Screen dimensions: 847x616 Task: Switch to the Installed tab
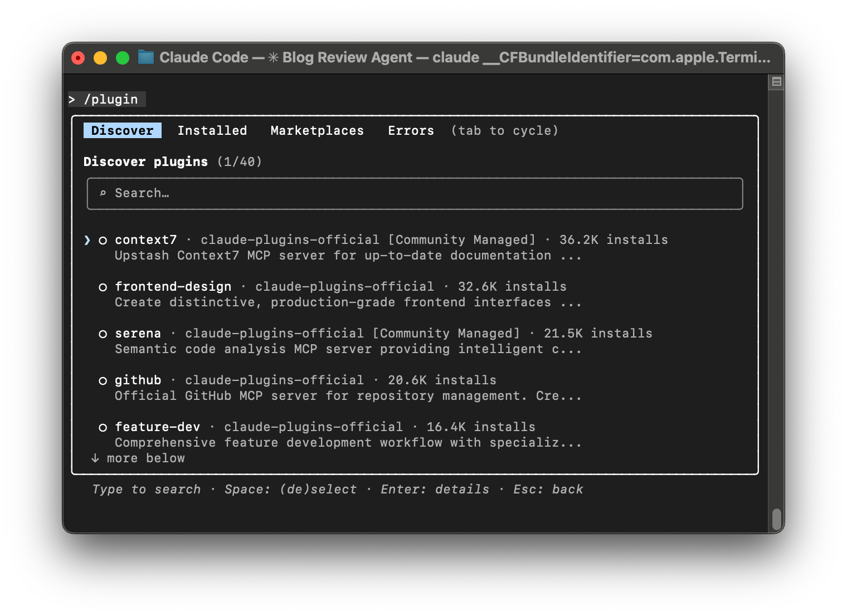point(212,130)
